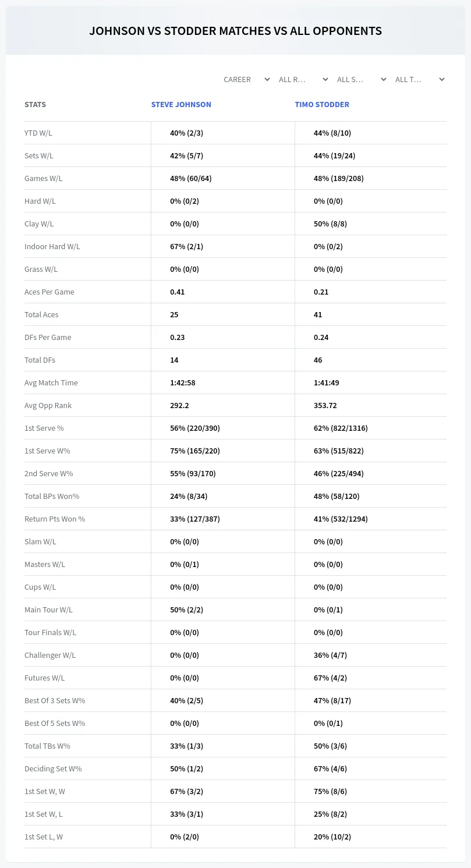Click chevron arrow of ALL T... filter
The width and height of the screenshot is (471, 868).
click(442, 79)
